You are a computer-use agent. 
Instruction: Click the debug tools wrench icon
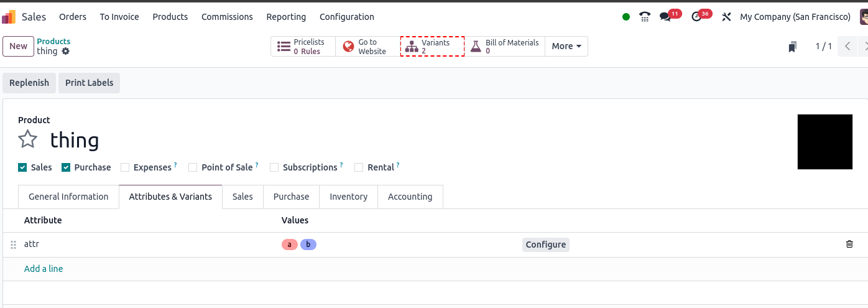click(x=726, y=17)
